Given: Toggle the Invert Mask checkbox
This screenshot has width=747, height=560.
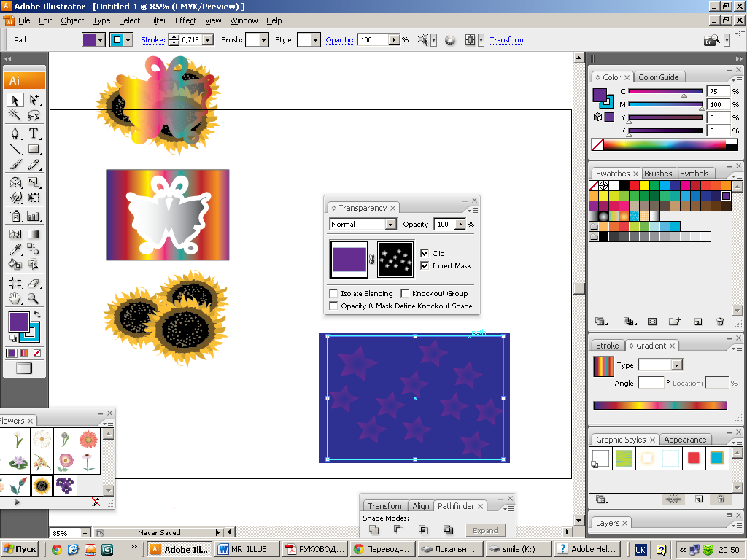Looking at the screenshot, I should click(x=425, y=265).
